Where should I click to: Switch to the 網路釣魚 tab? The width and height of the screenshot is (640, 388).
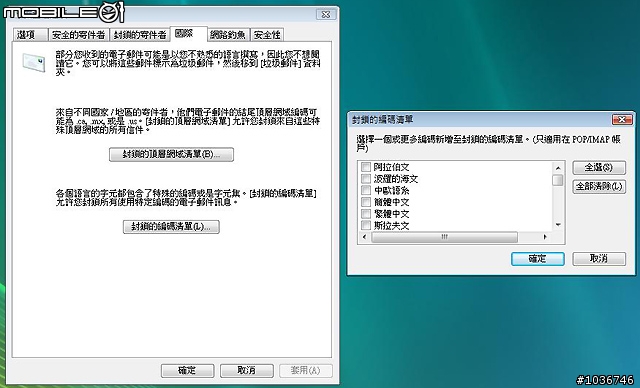228,35
